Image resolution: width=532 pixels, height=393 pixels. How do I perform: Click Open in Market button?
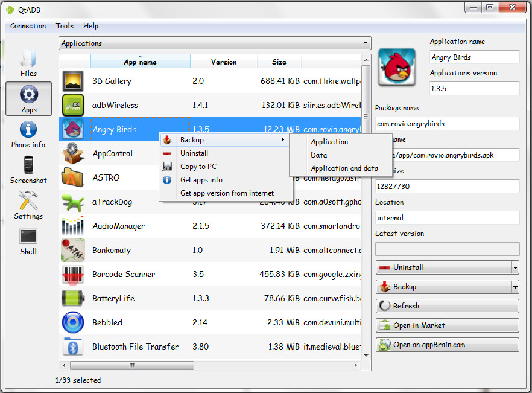pos(448,325)
